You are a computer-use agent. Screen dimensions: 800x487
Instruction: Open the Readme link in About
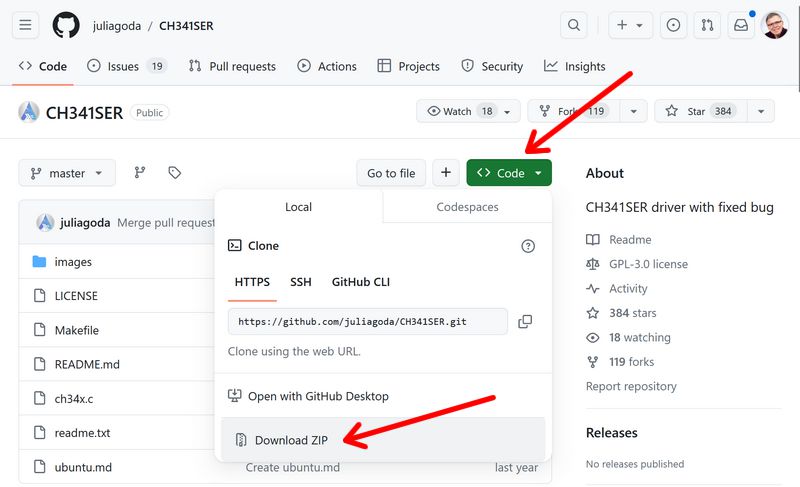630,240
